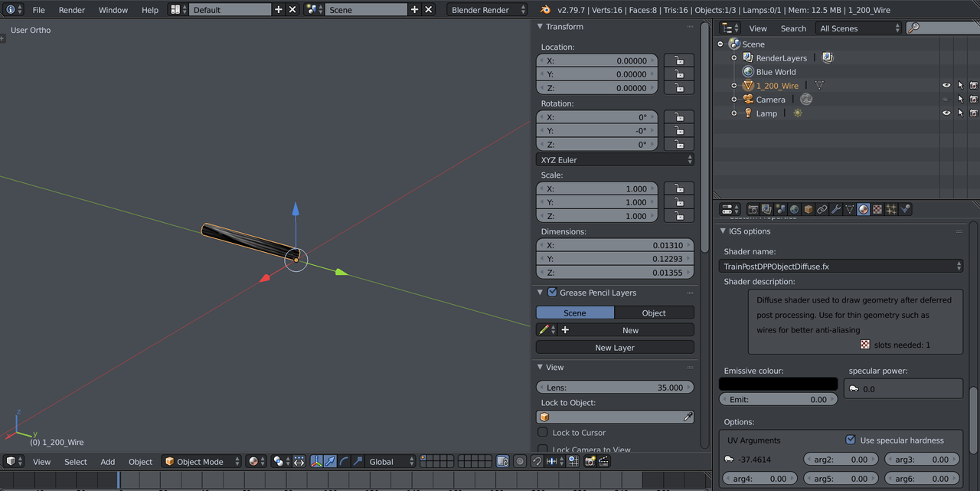The image size is (980, 491).
Task: Click the OpenGL render image camera icon
Action: [590, 461]
